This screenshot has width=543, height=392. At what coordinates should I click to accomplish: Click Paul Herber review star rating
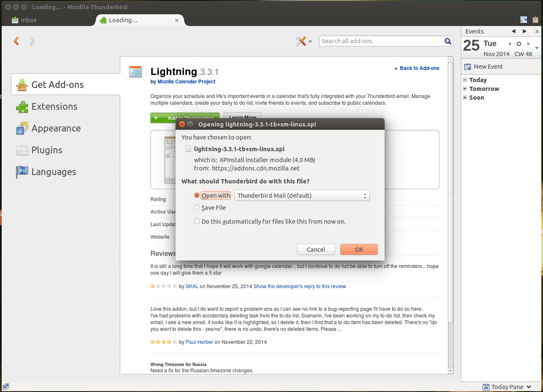pos(163,342)
